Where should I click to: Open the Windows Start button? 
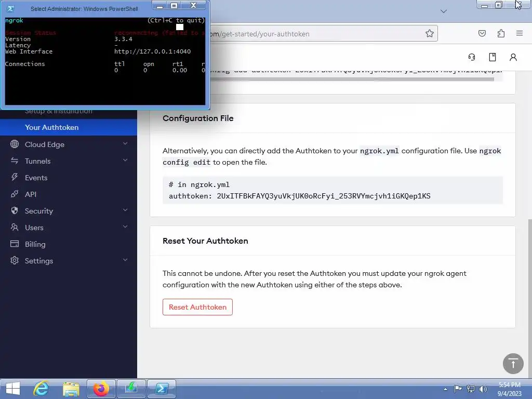(13, 389)
